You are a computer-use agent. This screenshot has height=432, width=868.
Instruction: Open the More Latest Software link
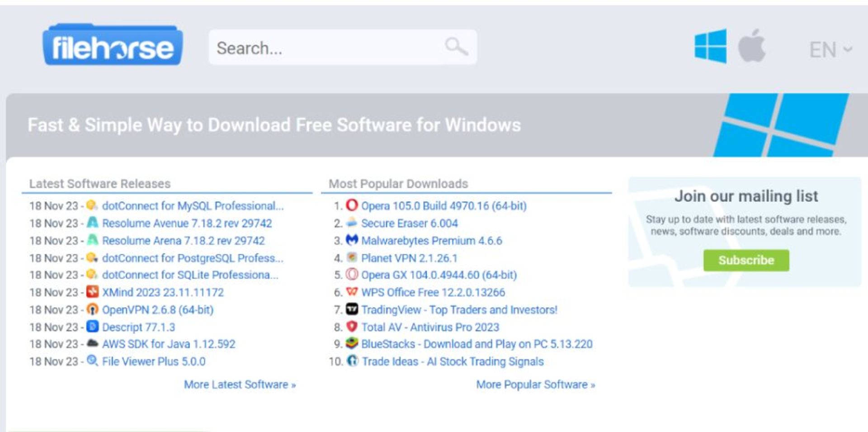pos(240,385)
